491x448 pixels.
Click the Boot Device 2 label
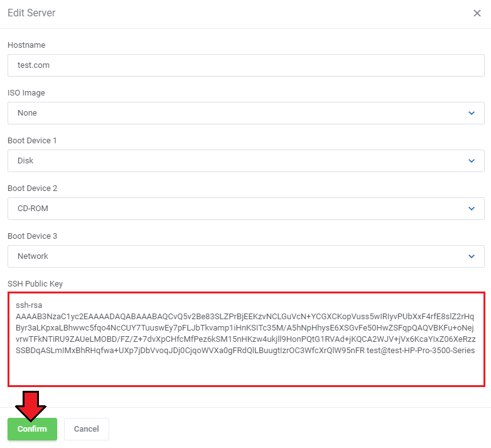(x=32, y=188)
